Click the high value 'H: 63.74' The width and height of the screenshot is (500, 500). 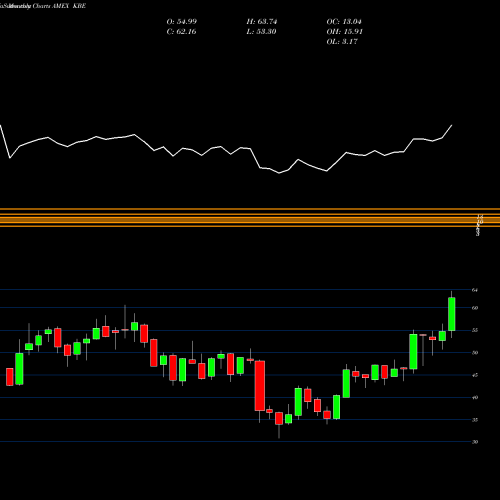tap(262, 22)
